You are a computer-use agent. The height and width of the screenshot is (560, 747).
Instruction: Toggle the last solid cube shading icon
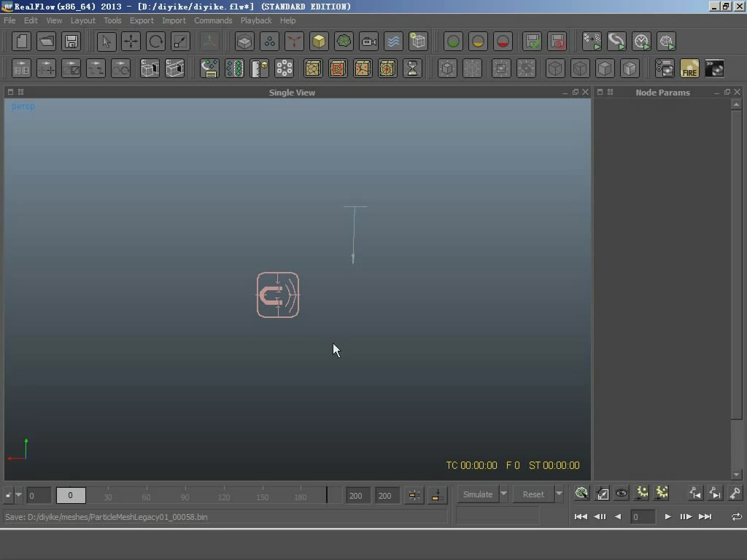coord(630,68)
